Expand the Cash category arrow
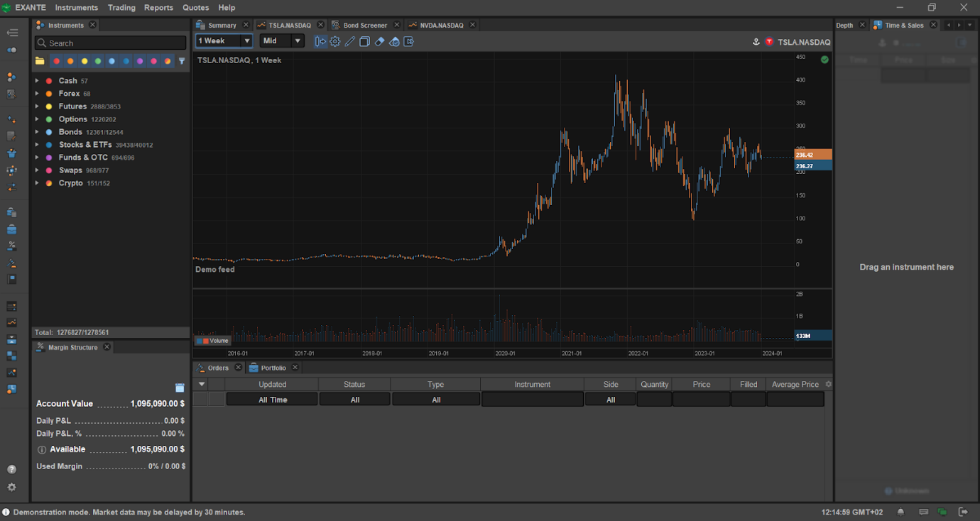The height and width of the screenshot is (521, 980). (37, 81)
